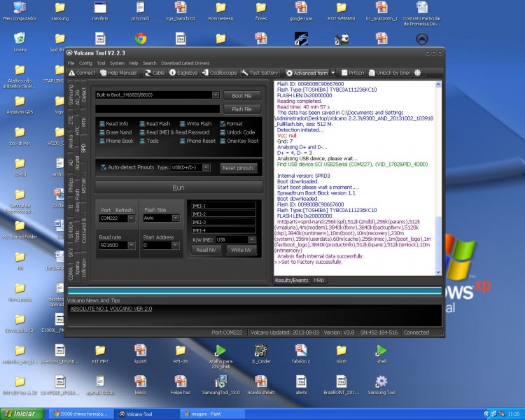Open the Config menu
Image resolution: width=525 pixels, height=420 pixels.
point(85,63)
